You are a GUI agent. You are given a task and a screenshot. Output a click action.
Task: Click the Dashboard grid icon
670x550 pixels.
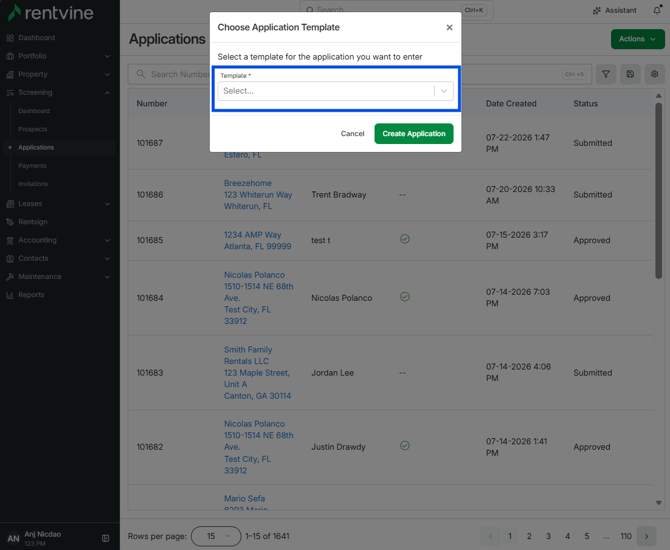(x=10, y=38)
